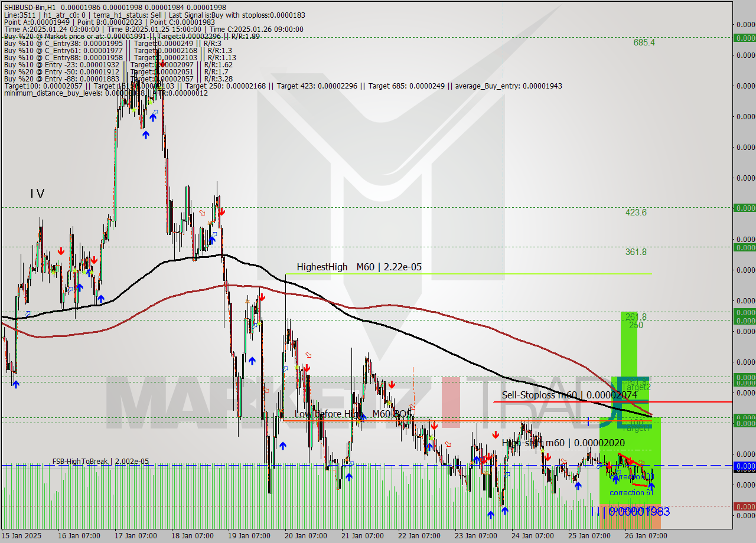
Task: Select the 18 Jan 07:00 time axis label
Action: pos(193,536)
